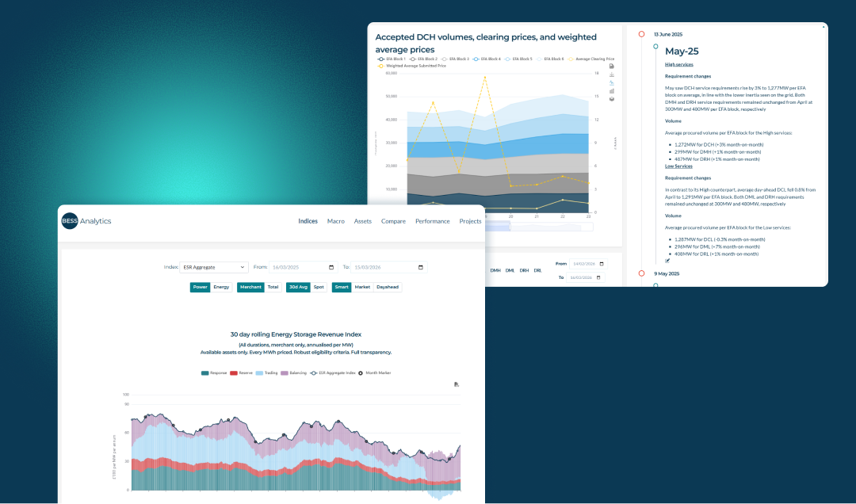
Task: Click the 13 June 2025 timeline circle
Action: (x=641, y=34)
